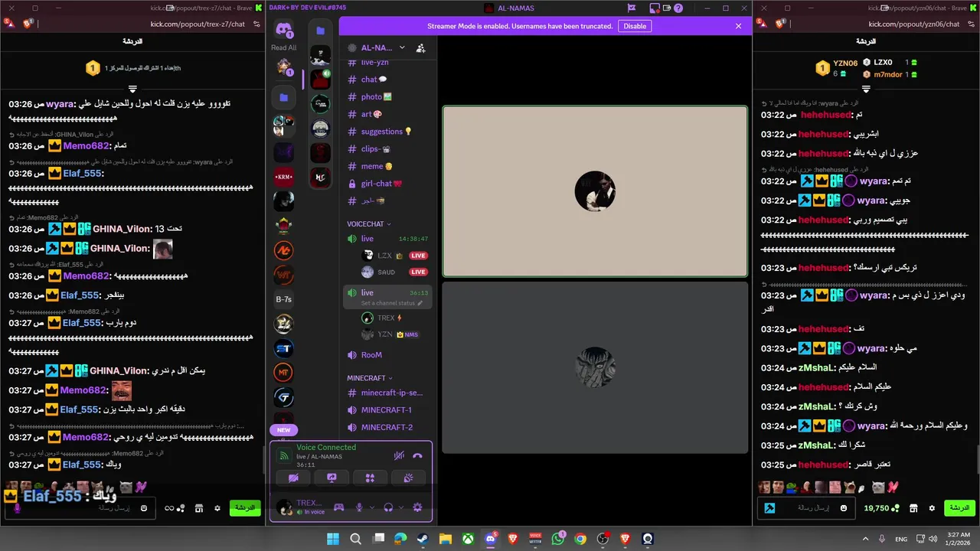Collapse the MINECRAFT category

pos(369,378)
